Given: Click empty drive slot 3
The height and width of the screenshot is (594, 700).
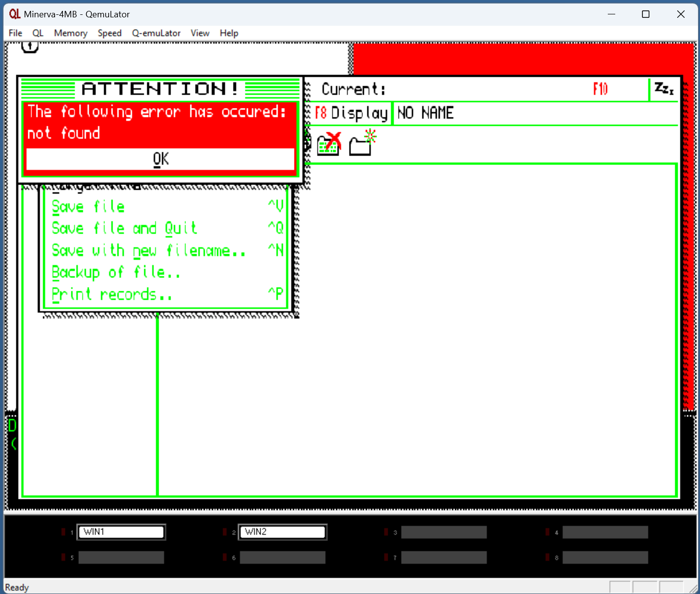Looking at the screenshot, I should point(444,532).
